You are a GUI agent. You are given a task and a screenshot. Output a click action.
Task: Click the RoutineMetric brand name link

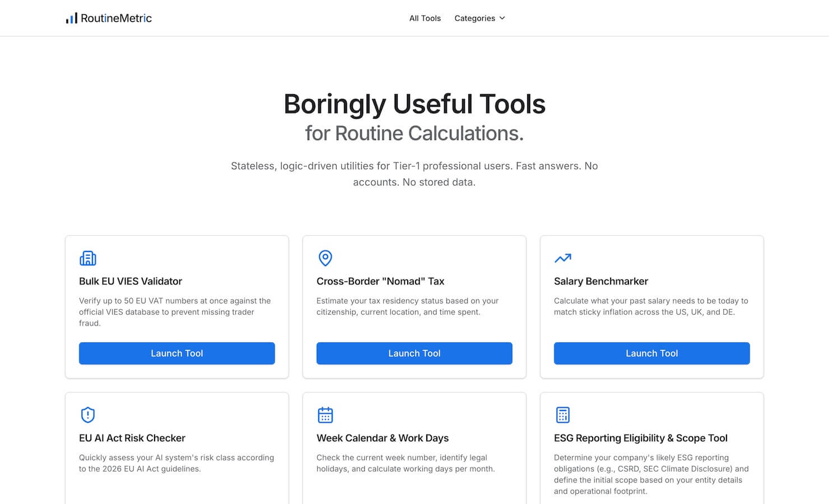click(x=116, y=18)
